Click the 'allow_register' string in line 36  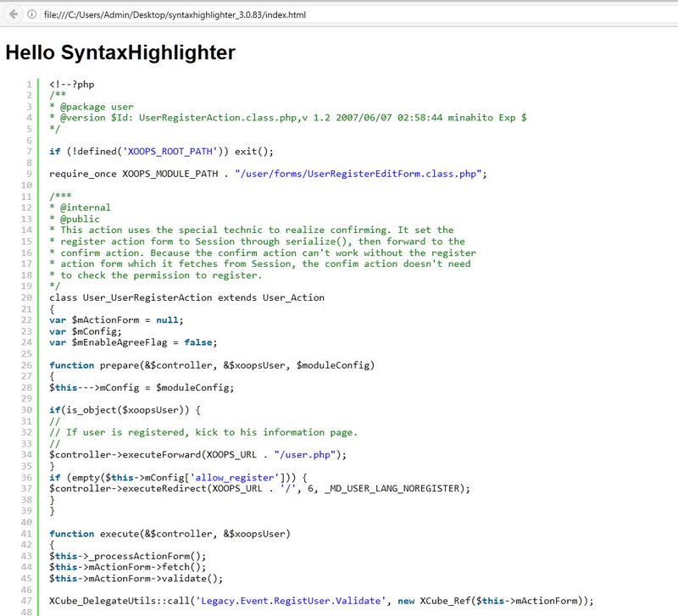235,478
